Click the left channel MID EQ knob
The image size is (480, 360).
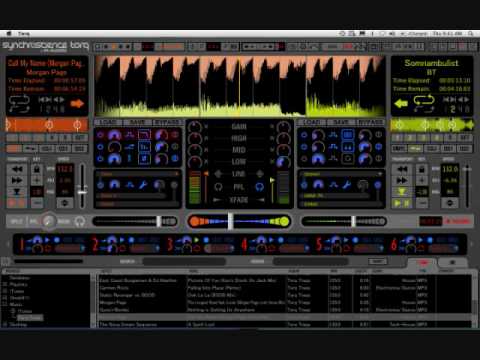coord(195,150)
